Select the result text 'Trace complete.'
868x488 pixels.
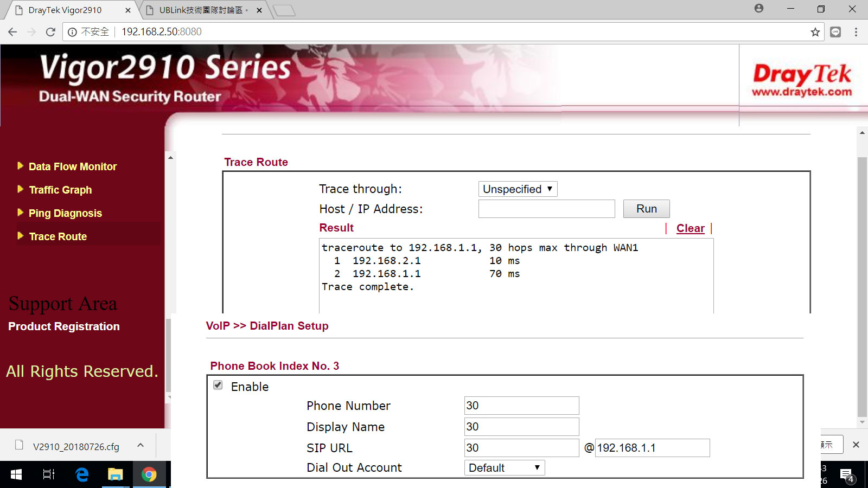point(368,287)
